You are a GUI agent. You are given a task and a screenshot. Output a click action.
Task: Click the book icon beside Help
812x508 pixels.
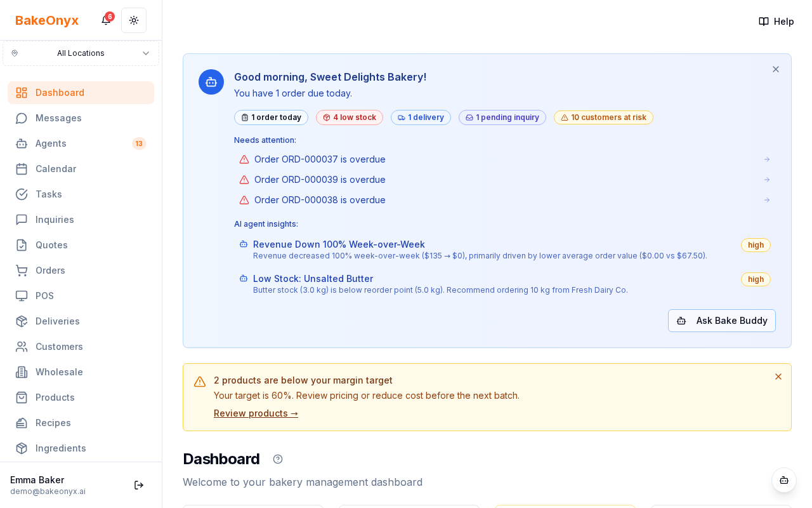click(x=764, y=22)
